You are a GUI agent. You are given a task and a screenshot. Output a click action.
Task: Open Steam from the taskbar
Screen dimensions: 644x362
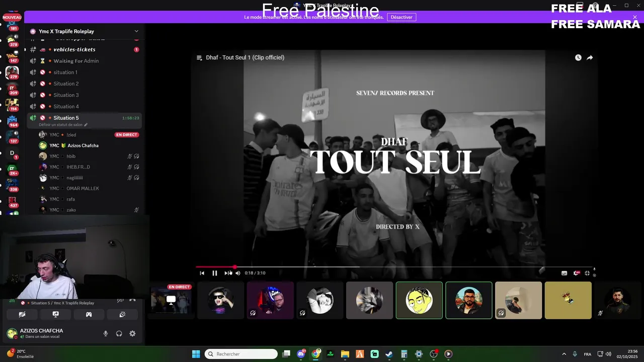[389, 354]
